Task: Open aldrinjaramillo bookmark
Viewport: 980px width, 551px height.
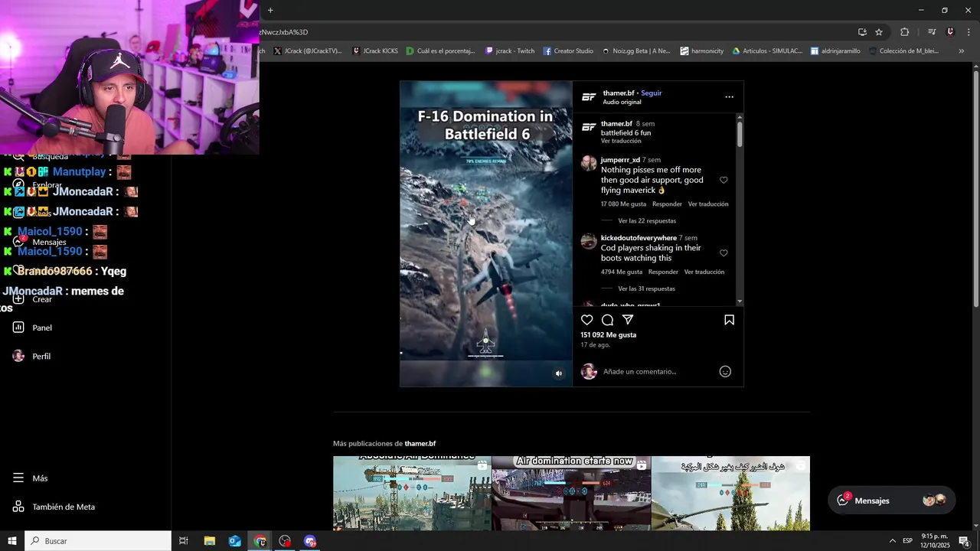Action: pyautogui.click(x=835, y=51)
